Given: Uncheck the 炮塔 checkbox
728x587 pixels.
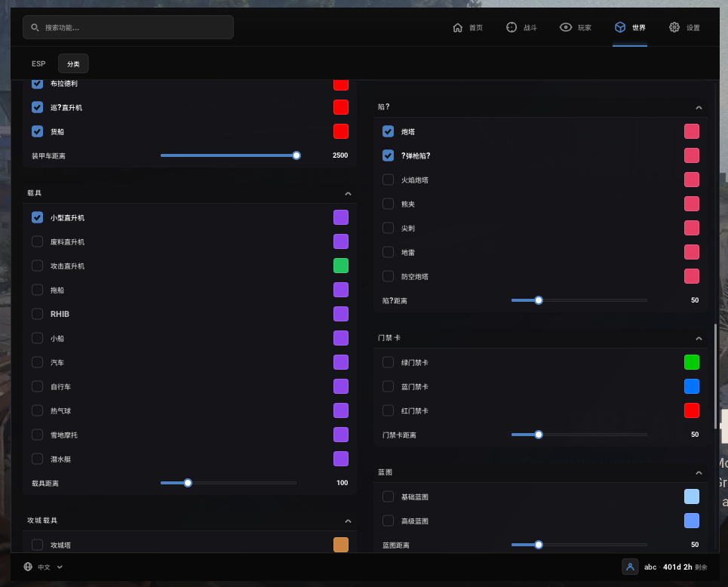Looking at the screenshot, I should (389, 131).
